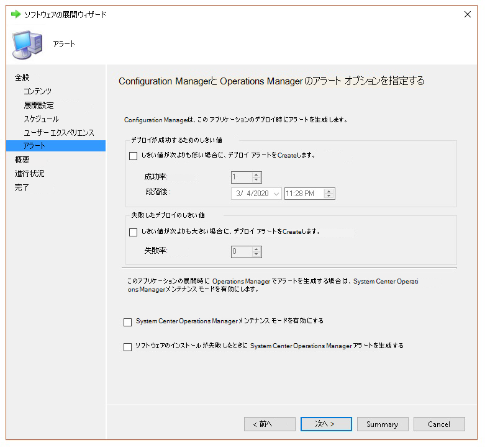
Task: Click the 概要 step in sidebar
Action: click(22, 159)
